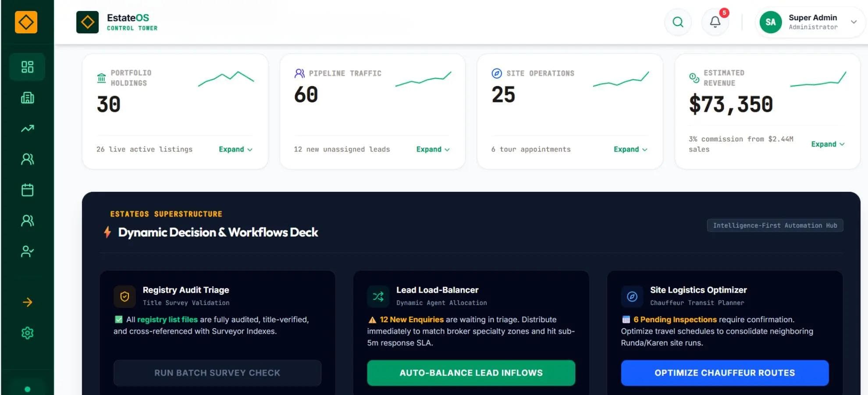Click the EstateOS header logo icon
868x395 pixels.
coord(87,22)
